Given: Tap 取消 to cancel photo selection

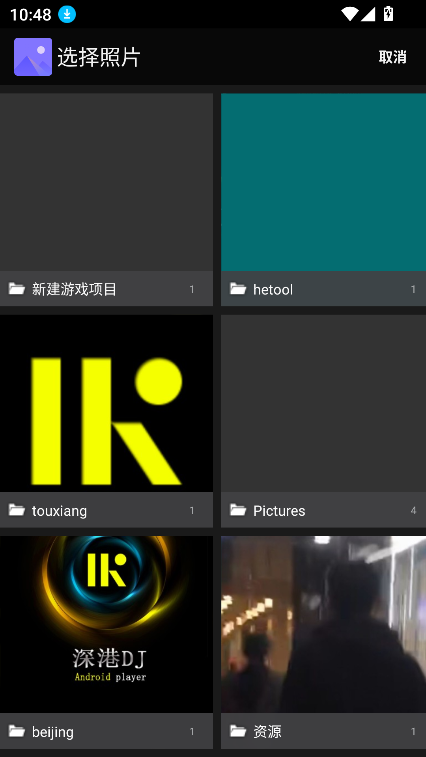Looking at the screenshot, I should [393, 57].
